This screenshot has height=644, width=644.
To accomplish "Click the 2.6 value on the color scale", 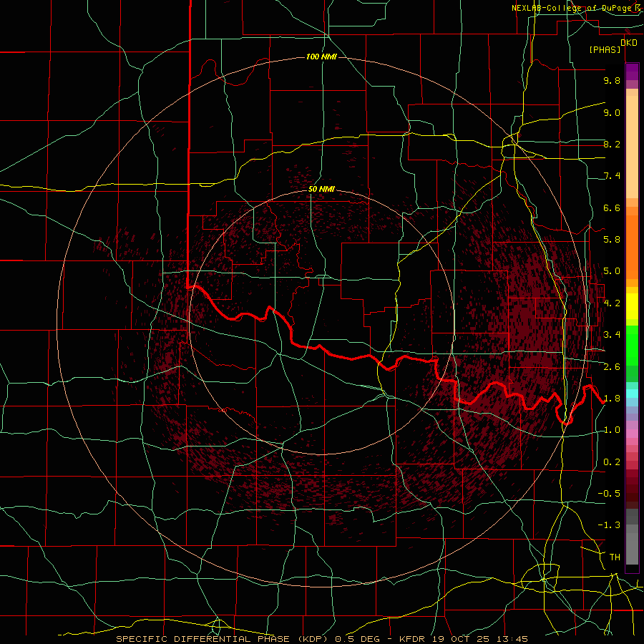I will pyautogui.click(x=612, y=367).
